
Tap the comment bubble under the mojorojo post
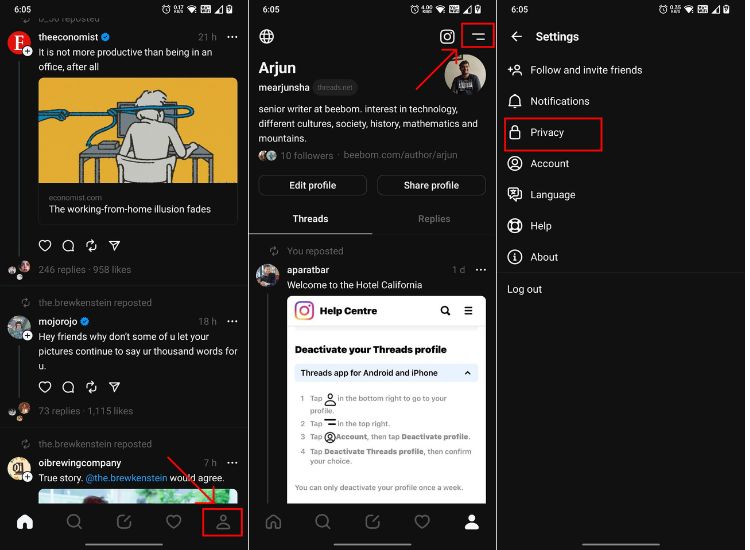tap(68, 386)
